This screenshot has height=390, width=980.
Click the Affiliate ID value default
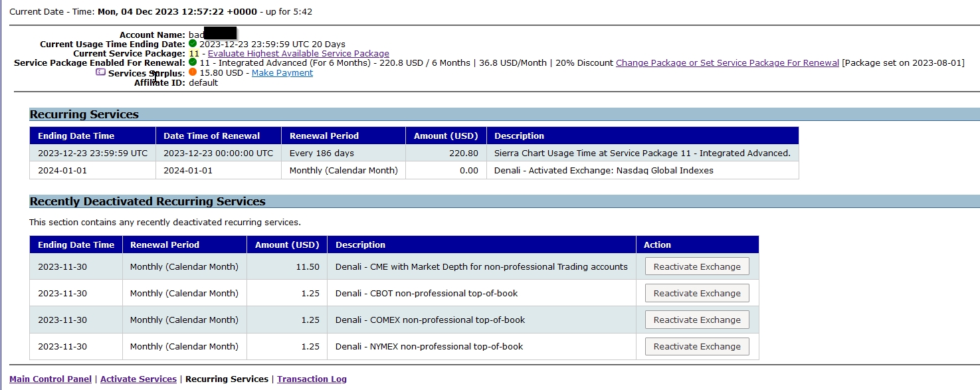tap(203, 82)
